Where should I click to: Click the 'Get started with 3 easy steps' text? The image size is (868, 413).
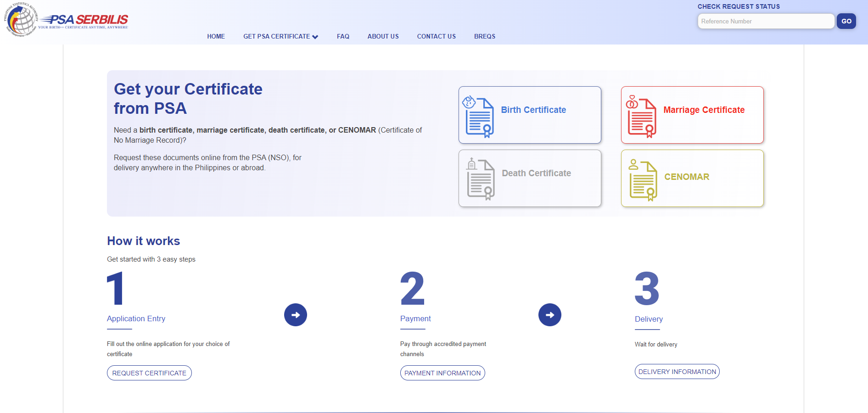151,259
